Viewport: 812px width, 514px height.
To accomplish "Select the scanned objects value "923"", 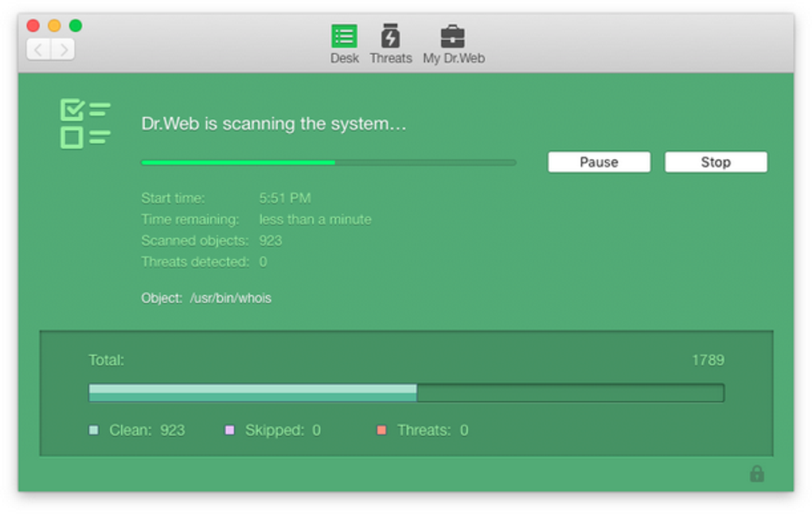I will point(271,241).
